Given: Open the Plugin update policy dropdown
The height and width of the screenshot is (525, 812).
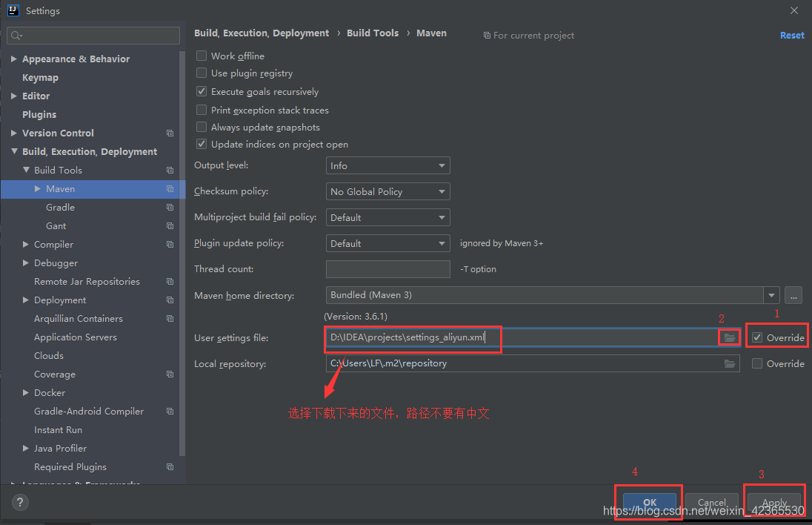Looking at the screenshot, I should [x=388, y=243].
